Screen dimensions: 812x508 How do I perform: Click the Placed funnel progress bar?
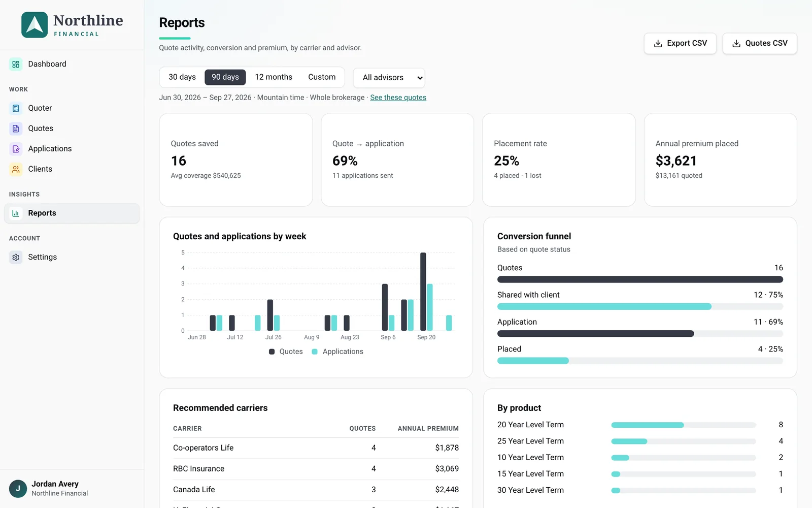[x=640, y=361]
